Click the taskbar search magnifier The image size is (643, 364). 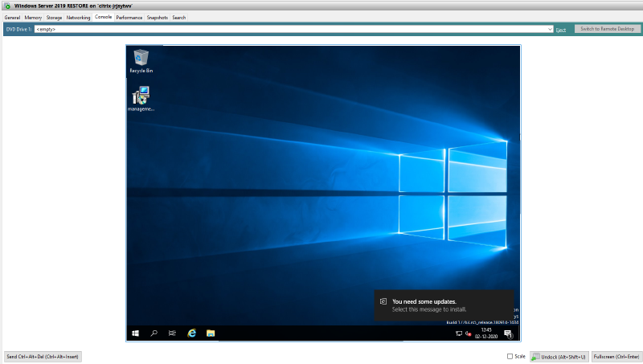(154, 333)
